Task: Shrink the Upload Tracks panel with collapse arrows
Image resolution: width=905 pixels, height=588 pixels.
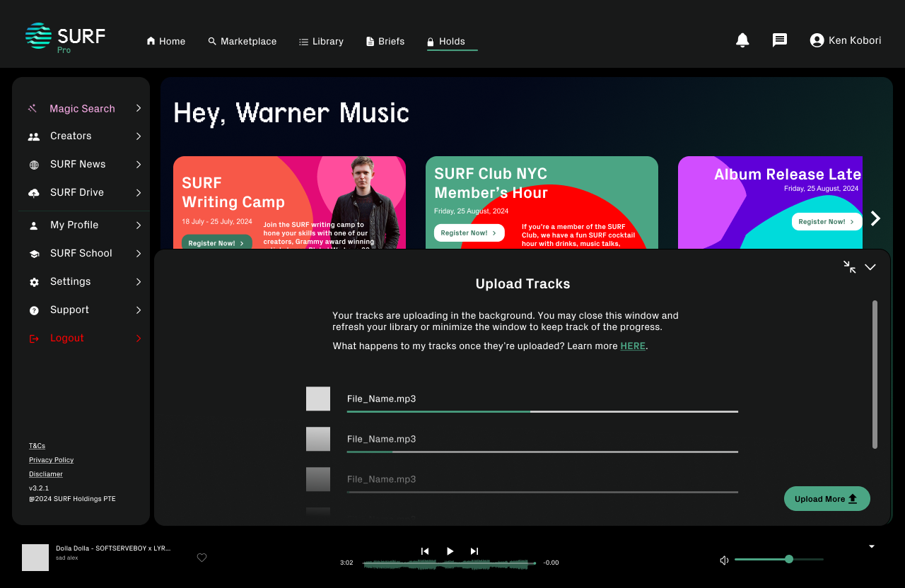Action: (x=850, y=266)
